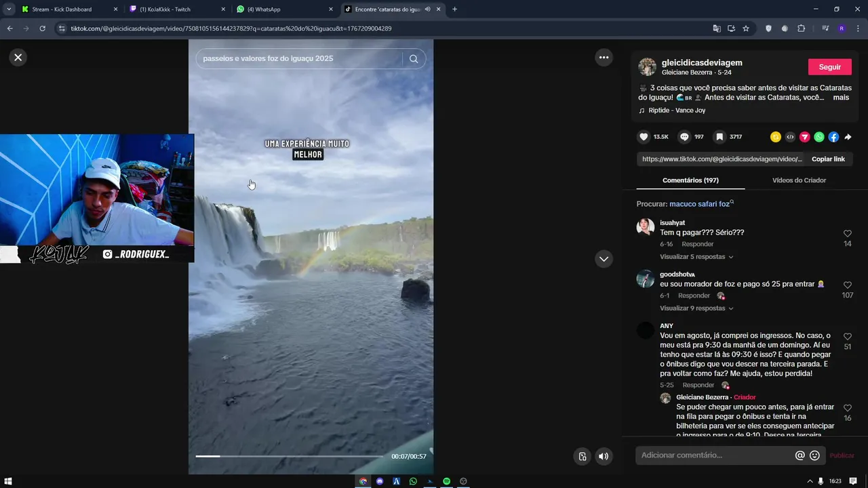The image size is (868, 488).
Task: Seek on the video progress bar
Action: coord(290,456)
